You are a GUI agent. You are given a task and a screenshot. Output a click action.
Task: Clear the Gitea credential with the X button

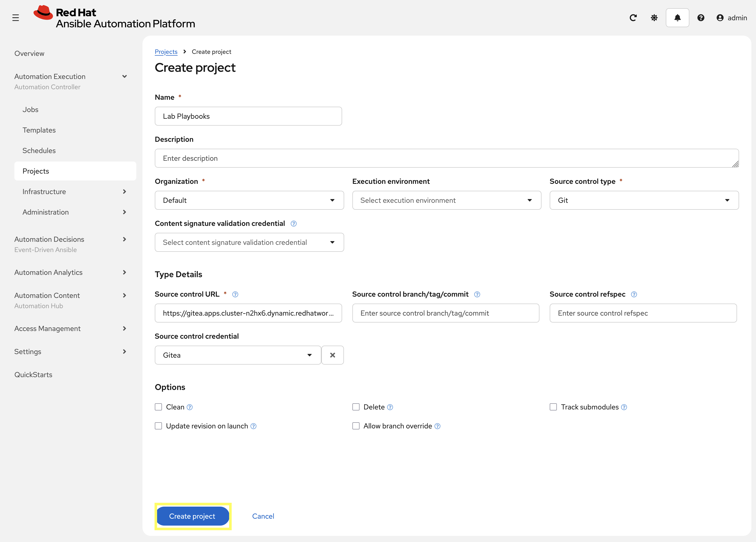pos(332,355)
